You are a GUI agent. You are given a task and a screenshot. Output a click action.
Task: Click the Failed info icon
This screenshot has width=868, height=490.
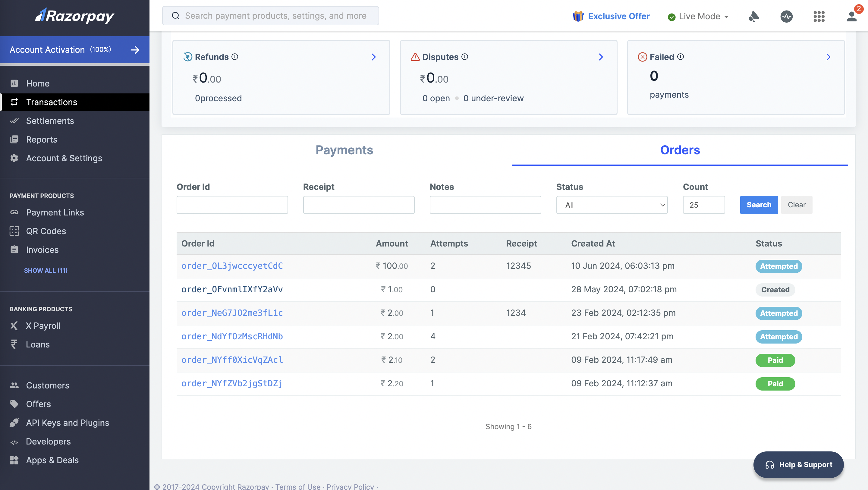click(x=681, y=57)
